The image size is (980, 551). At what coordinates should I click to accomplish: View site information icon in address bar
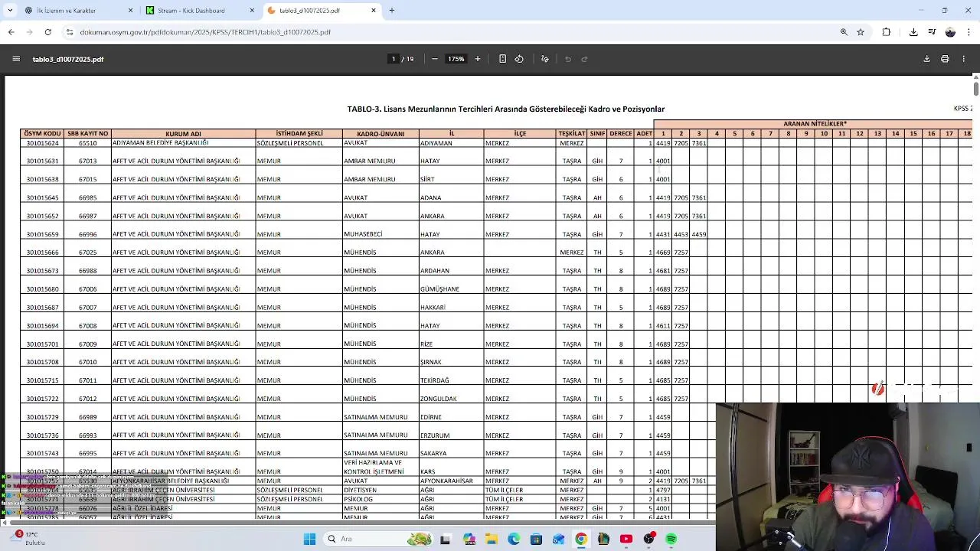point(70,32)
